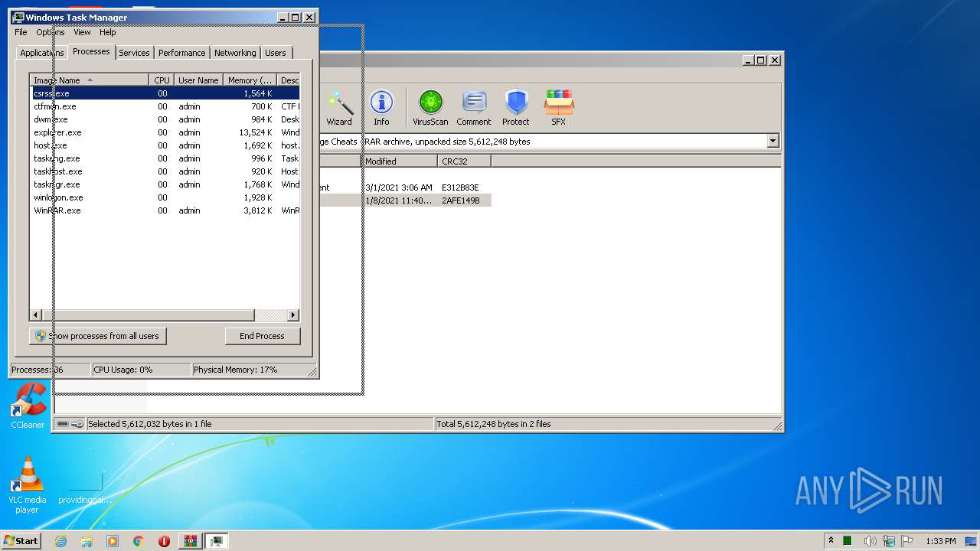Click the SFX icon in WinRAR
Viewport: 980px width, 551px height.
click(x=559, y=108)
